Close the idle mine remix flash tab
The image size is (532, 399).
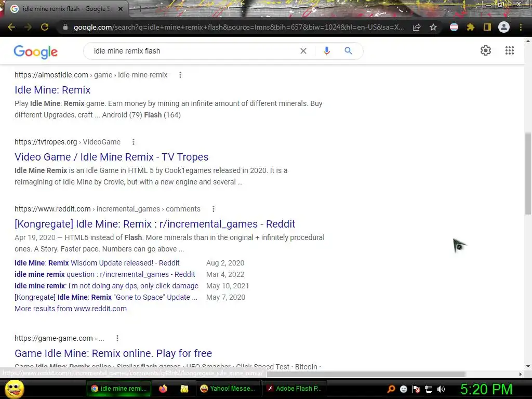pyautogui.click(x=121, y=9)
